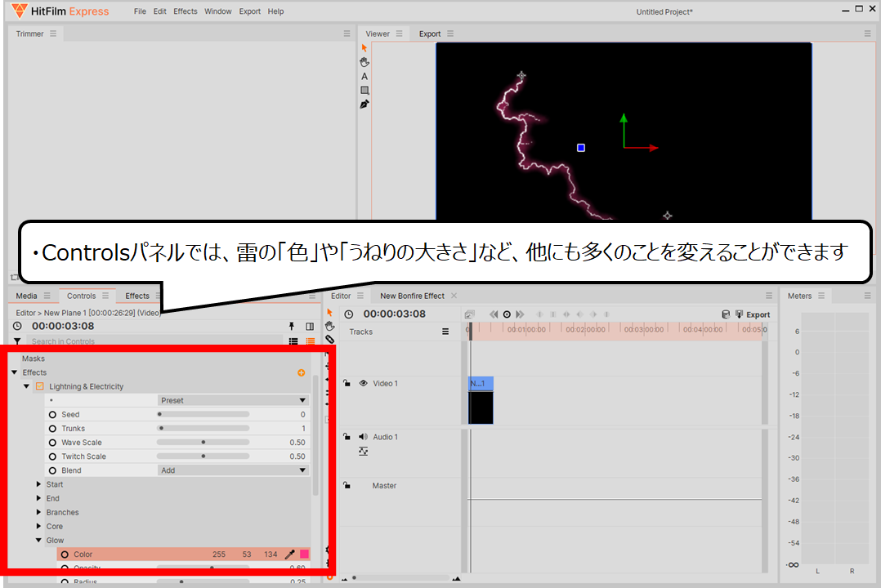Collapse the Effects section
Viewport: 881px width, 588px height.
[15, 372]
